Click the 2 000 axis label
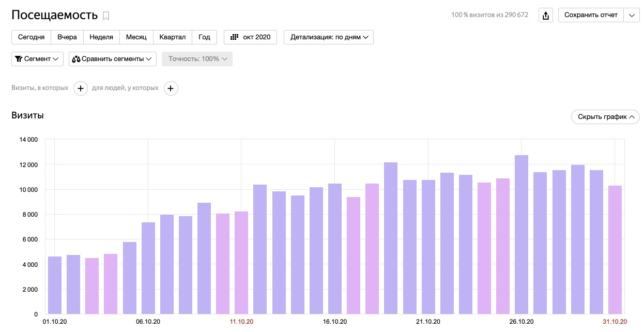The image size is (644, 332). coord(29,289)
